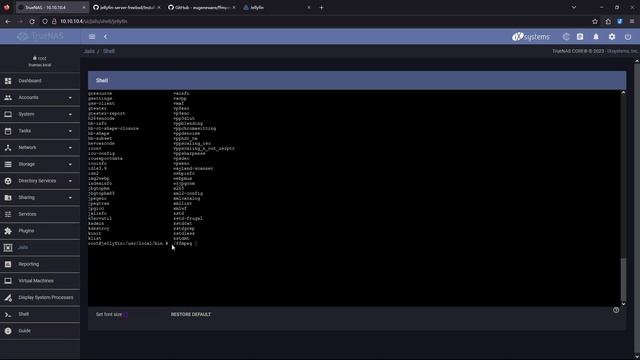
Task: Click the shell help question-mark icon
Action: pos(616,310)
